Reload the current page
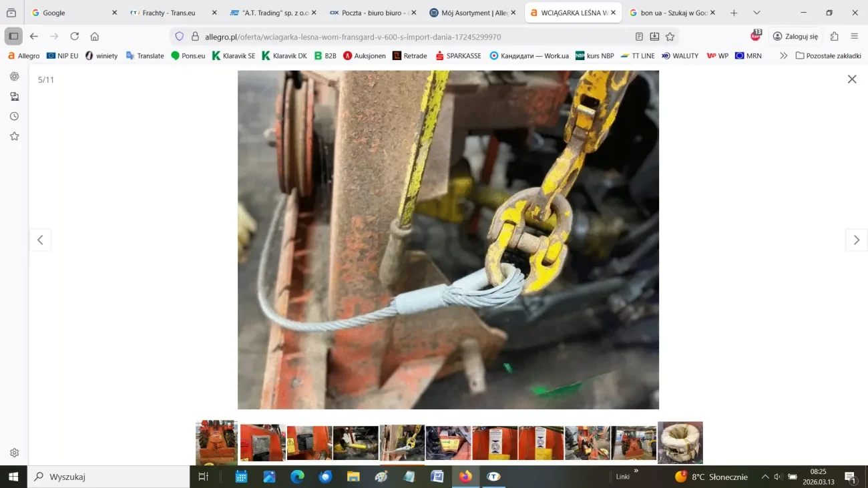868x488 pixels. pyautogui.click(x=74, y=37)
